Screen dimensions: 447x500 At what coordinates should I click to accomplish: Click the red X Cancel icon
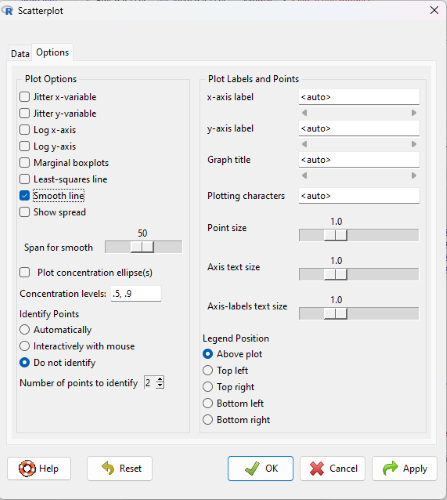(x=317, y=468)
